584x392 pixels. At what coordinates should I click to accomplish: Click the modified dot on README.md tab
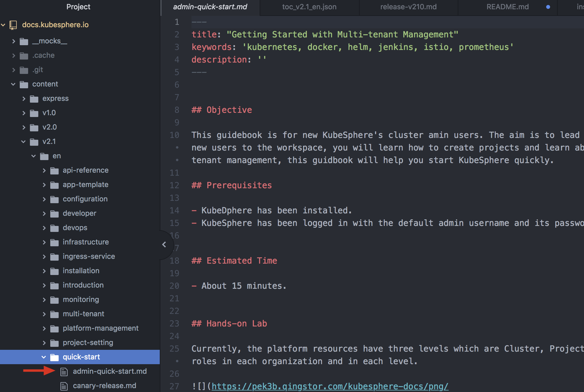point(548,7)
